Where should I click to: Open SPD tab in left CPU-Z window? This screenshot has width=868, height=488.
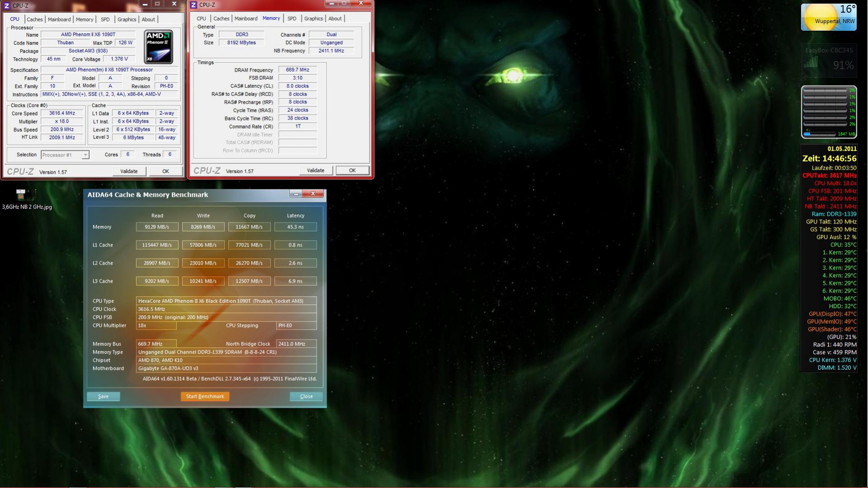point(105,19)
